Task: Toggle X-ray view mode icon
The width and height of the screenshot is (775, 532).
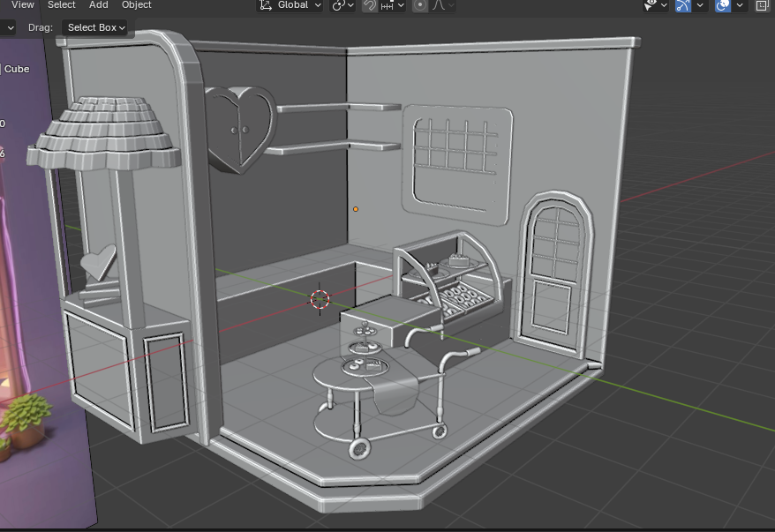Action: [764, 5]
